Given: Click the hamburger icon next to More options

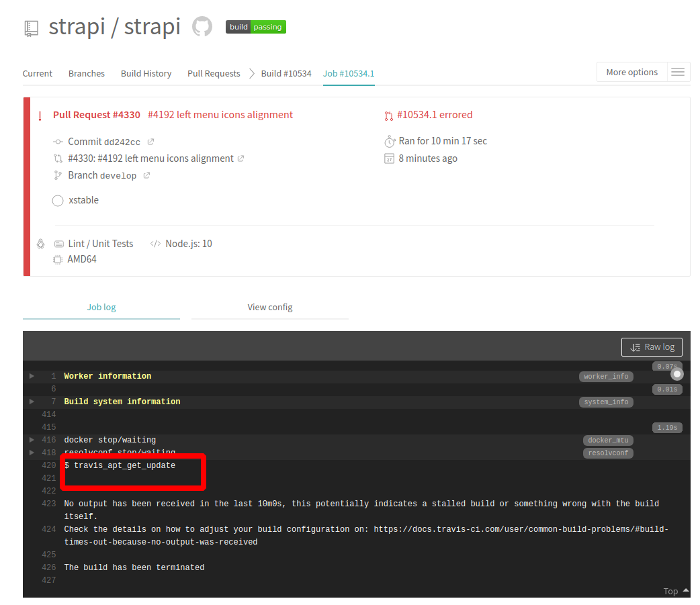Looking at the screenshot, I should [x=678, y=71].
